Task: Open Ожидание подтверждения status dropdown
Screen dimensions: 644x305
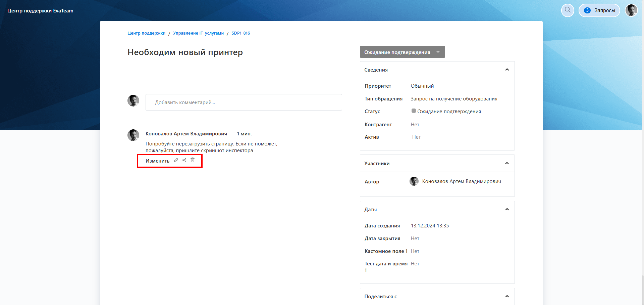Action: tap(402, 52)
